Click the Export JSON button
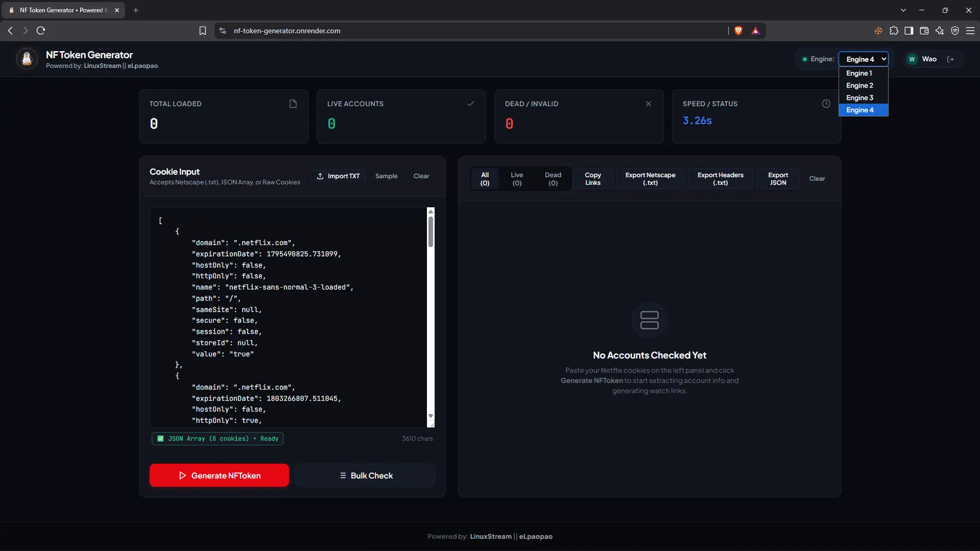The image size is (980, 551). 778,179
